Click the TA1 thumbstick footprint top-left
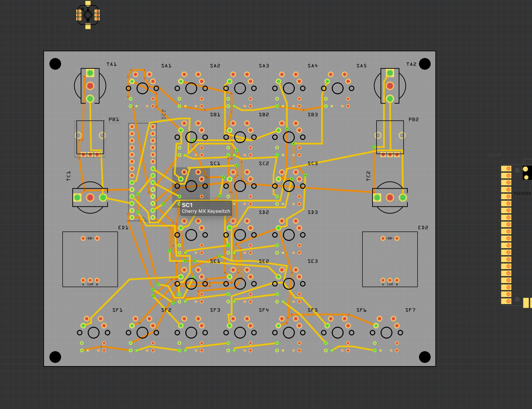Viewport: 532px width, 409px height. [90, 85]
